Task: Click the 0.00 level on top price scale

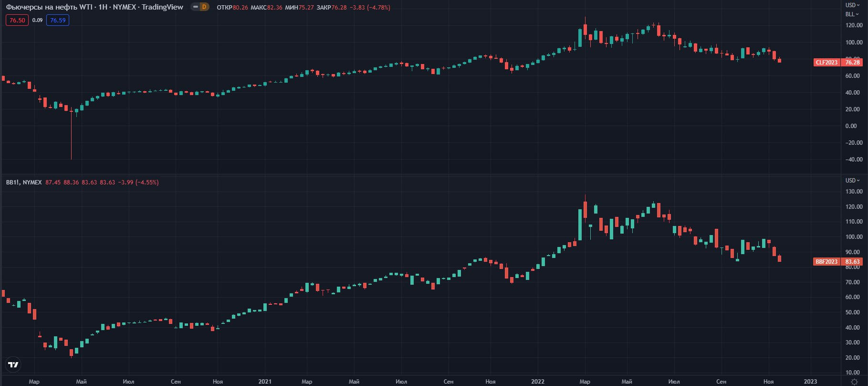Action: point(851,126)
